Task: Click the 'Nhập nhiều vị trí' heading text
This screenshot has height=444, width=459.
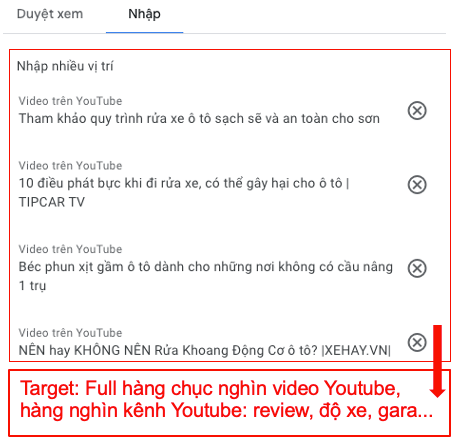Action: [65, 66]
